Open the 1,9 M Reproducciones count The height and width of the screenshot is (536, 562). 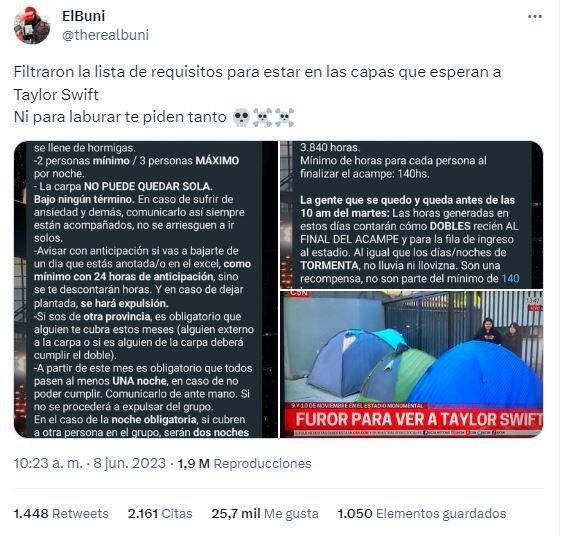pos(244,463)
